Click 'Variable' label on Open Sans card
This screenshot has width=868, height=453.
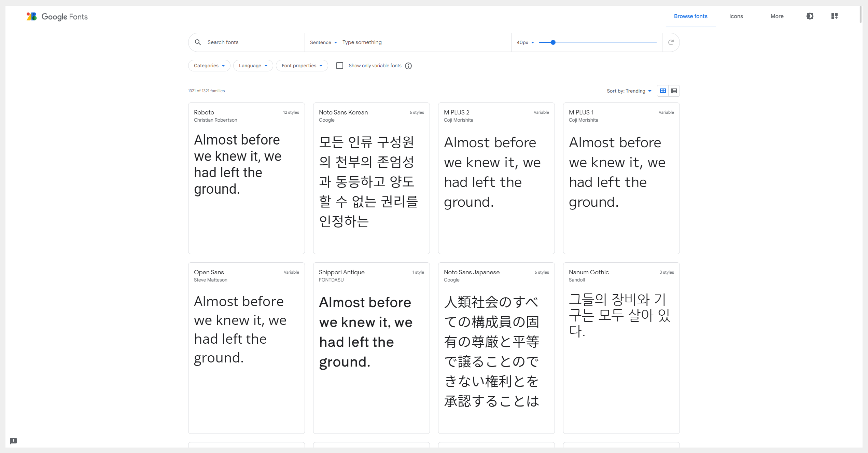coord(291,272)
